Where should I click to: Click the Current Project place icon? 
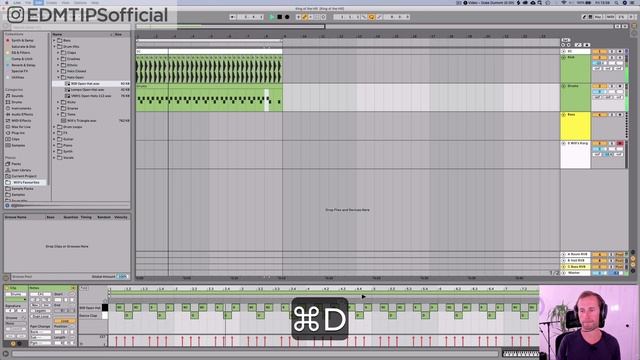pos(8,176)
